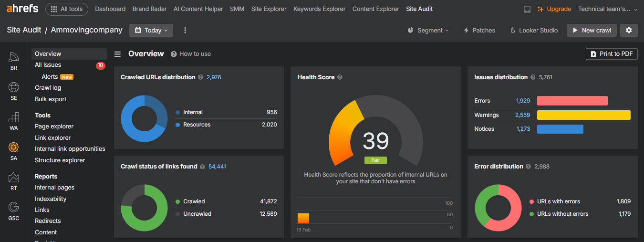Open AI Content Helper
The image size is (644, 242).
pos(198,9)
